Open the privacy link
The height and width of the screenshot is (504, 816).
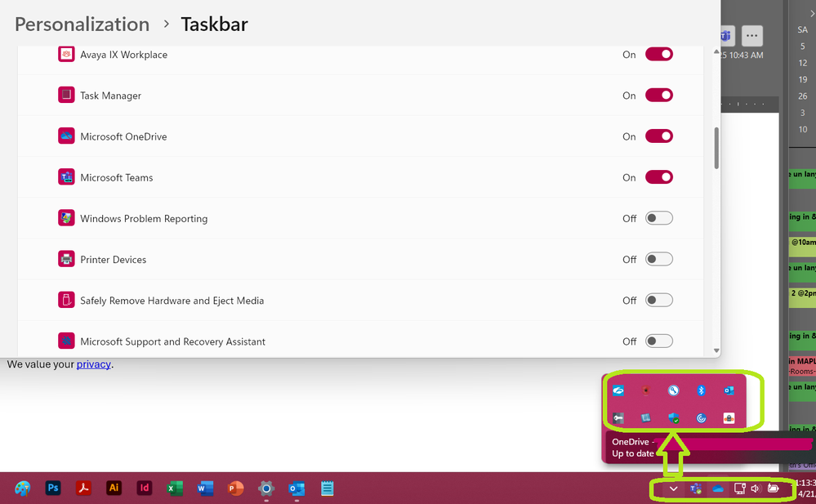tap(94, 364)
